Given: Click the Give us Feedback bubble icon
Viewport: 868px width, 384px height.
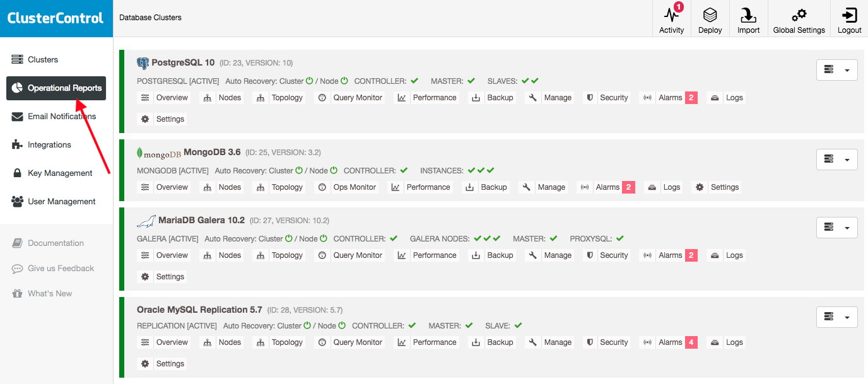Looking at the screenshot, I should [x=17, y=269].
